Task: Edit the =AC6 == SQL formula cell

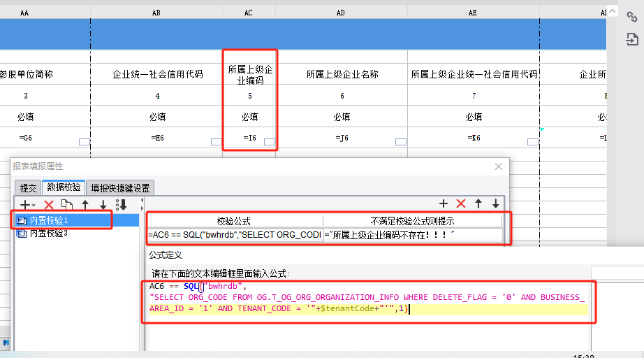Action: (x=235, y=235)
